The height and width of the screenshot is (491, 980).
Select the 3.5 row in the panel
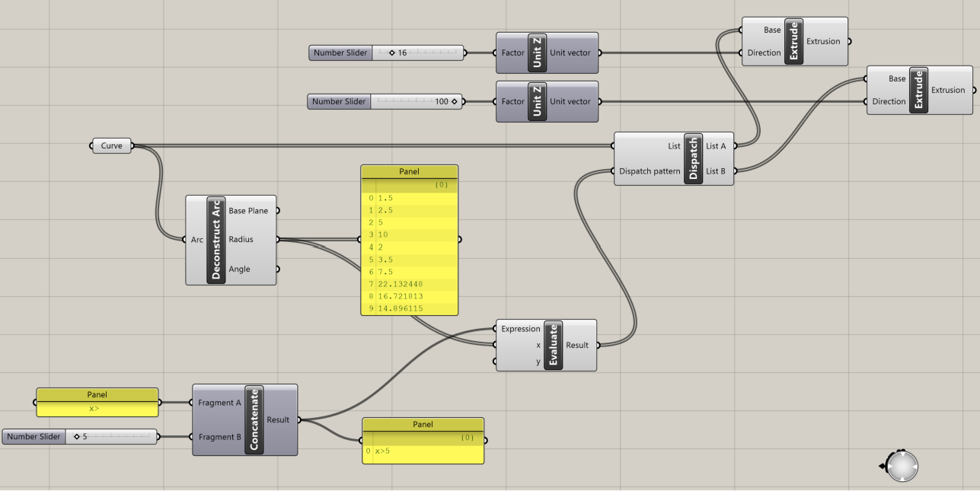[410, 259]
